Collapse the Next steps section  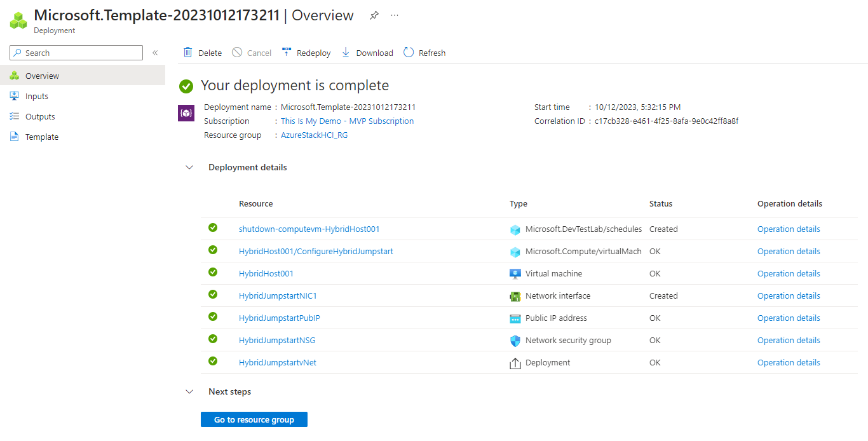[x=189, y=392]
